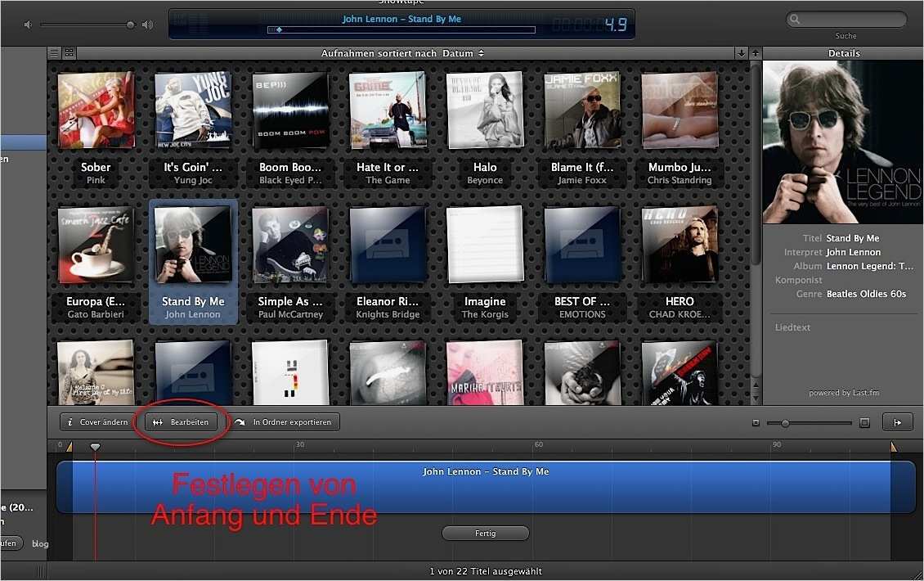Click the loud volume speaker icon
The height and width of the screenshot is (581, 924).
tap(147, 25)
